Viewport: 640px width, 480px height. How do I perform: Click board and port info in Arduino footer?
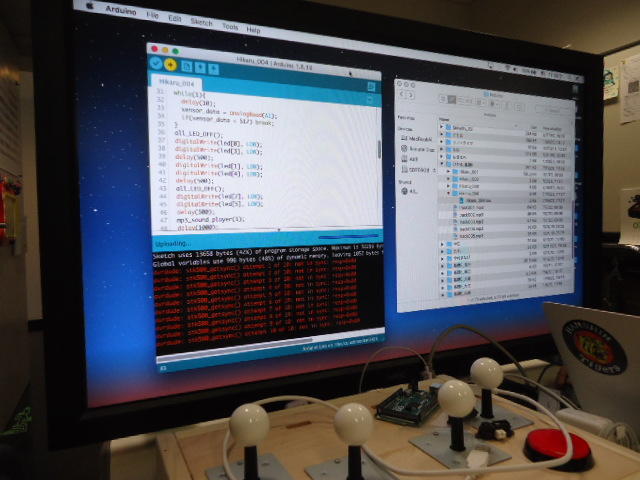[x=342, y=345]
